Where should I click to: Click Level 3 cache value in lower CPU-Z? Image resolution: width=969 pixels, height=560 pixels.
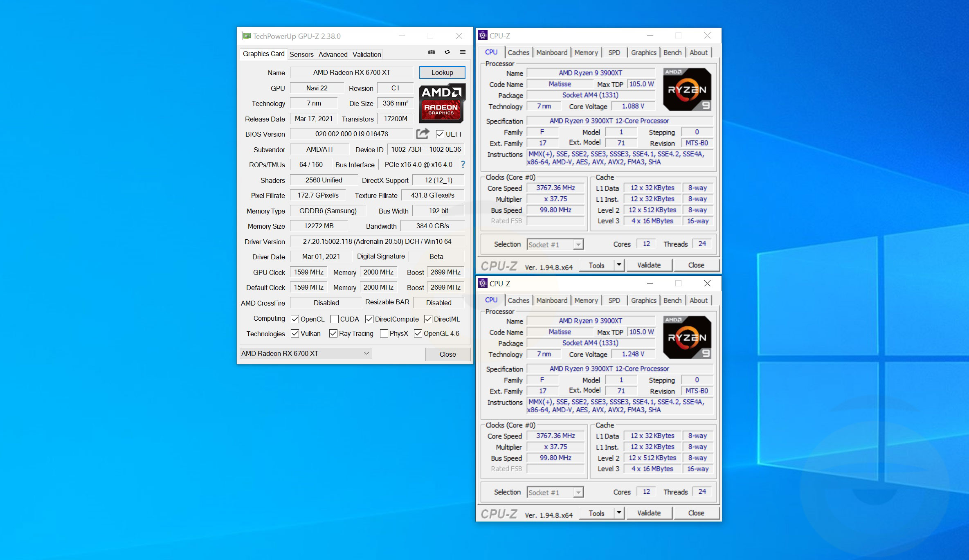pyautogui.click(x=652, y=469)
